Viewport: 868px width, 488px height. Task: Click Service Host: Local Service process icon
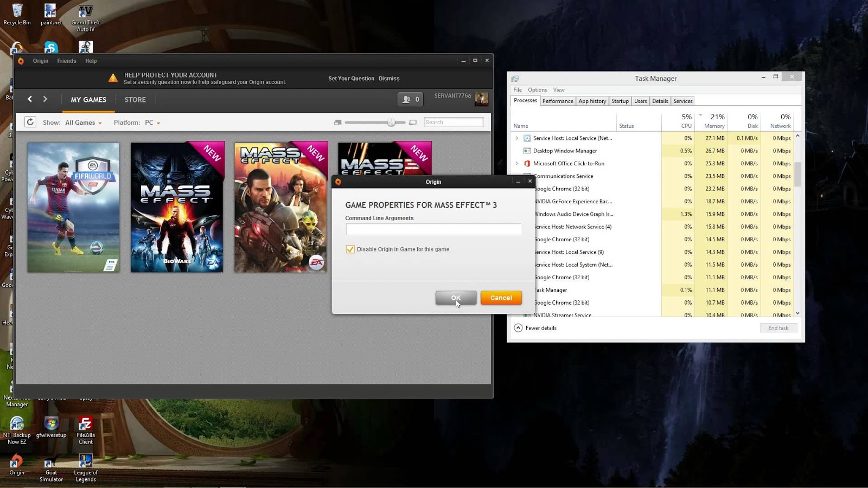click(527, 138)
